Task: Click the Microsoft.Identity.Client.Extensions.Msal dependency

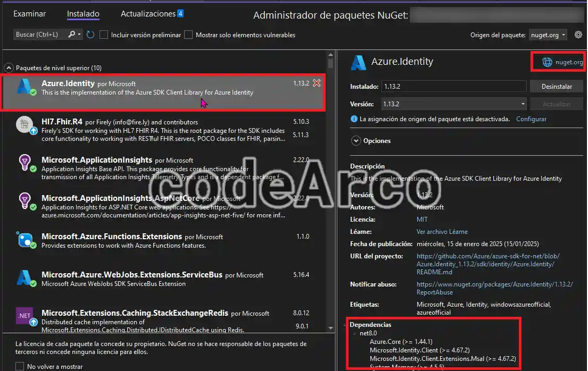Action: coord(443,359)
